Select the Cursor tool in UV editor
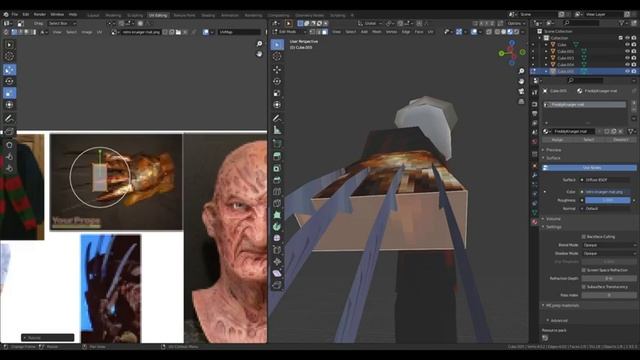The width and height of the screenshot is (640, 360). coord(9,56)
